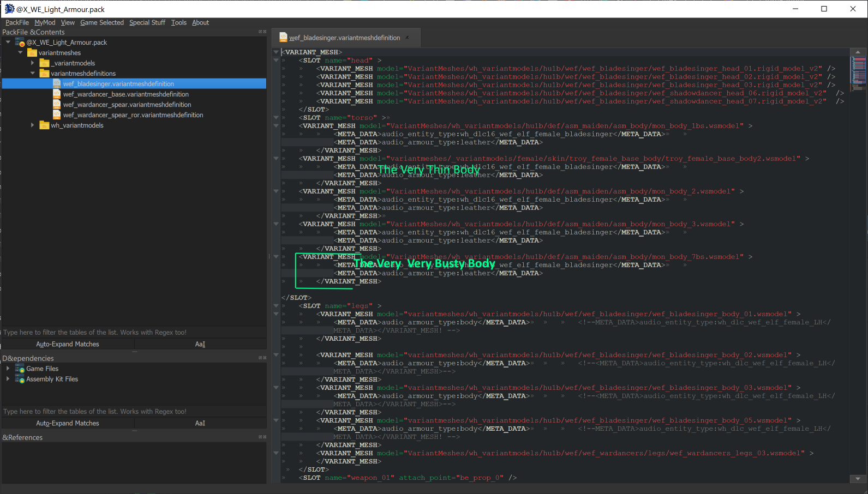
Task: Toggle Auto-Expand Matches in PackFile Contents
Action: tap(68, 344)
